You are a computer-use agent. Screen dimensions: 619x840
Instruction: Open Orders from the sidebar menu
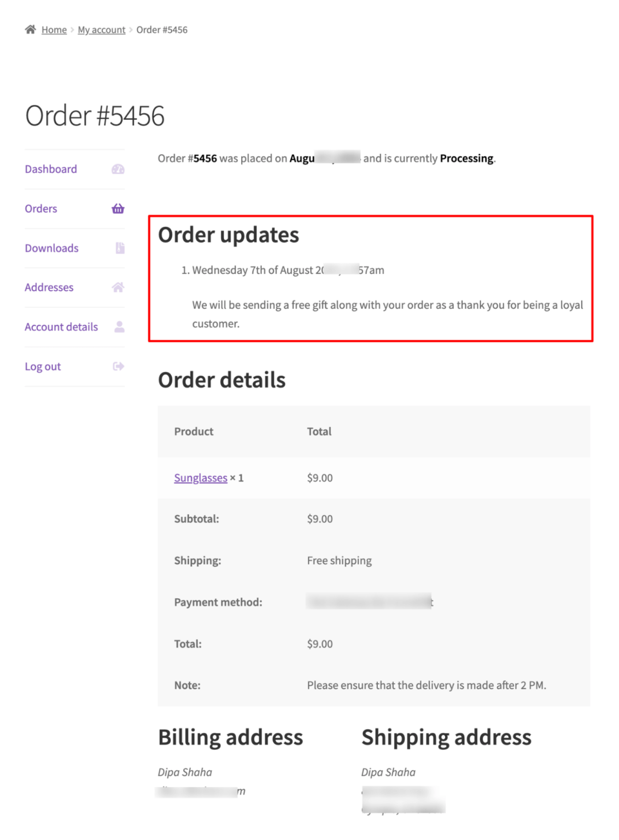pyautogui.click(x=40, y=208)
